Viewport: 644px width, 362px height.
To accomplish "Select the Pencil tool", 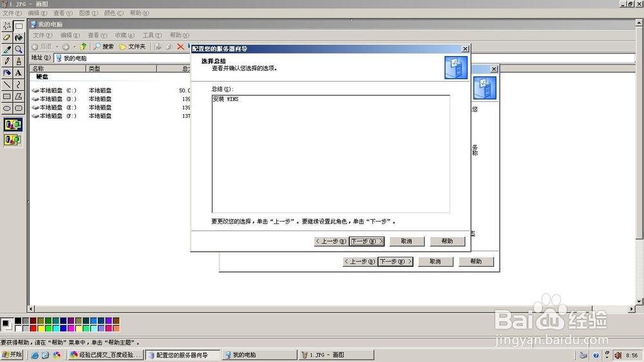I will (x=7, y=61).
